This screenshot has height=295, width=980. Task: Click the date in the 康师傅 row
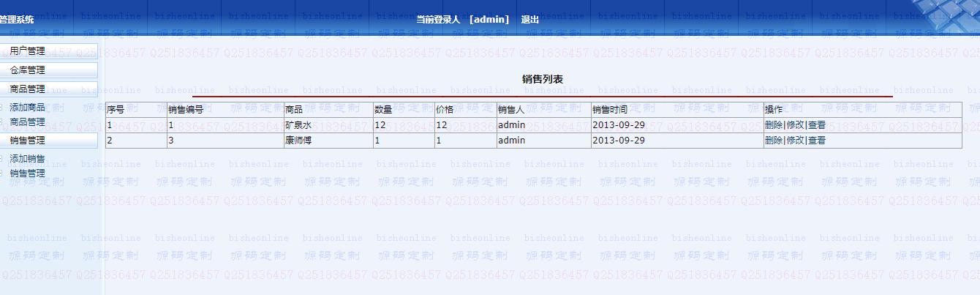pos(619,141)
